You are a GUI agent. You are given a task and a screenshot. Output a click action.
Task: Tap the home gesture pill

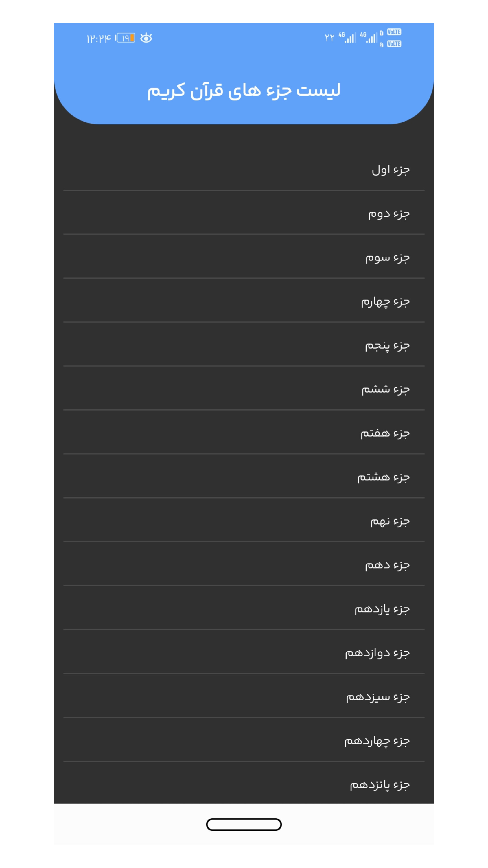coord(244,824)
